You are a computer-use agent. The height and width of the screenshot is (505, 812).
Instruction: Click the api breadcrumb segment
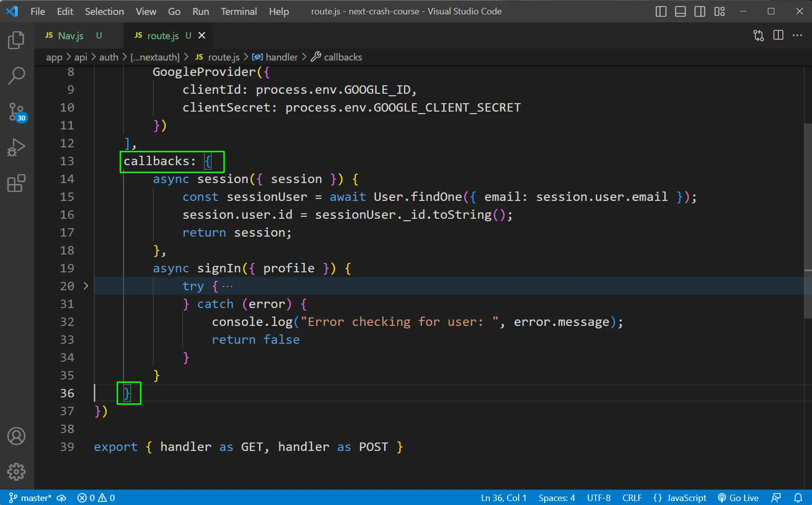click(x=81, y=57)
